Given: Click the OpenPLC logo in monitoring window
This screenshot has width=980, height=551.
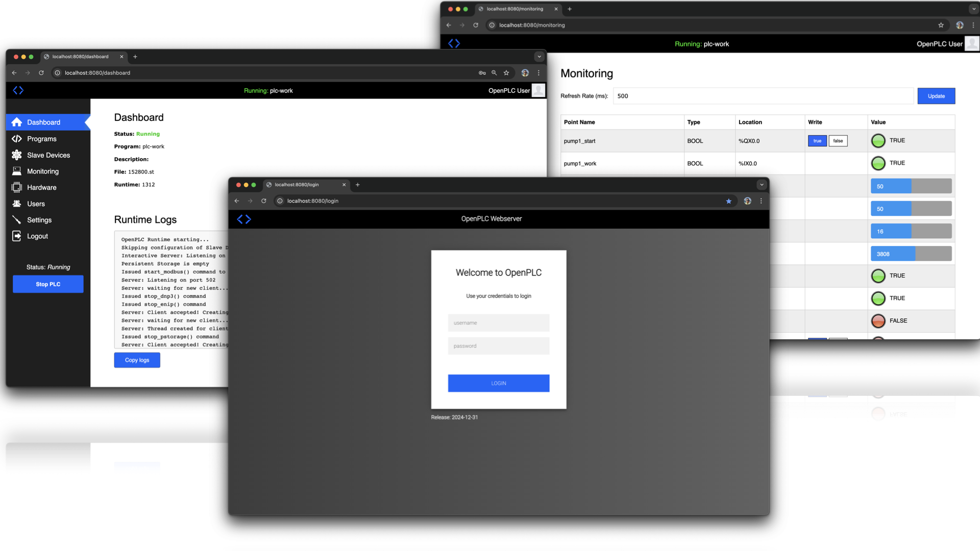Looking at the screenshot, I should click(x=454, y=44).
